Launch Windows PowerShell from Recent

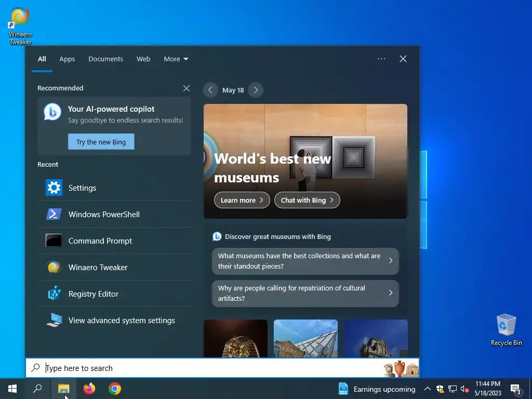[x=114, y=214]
